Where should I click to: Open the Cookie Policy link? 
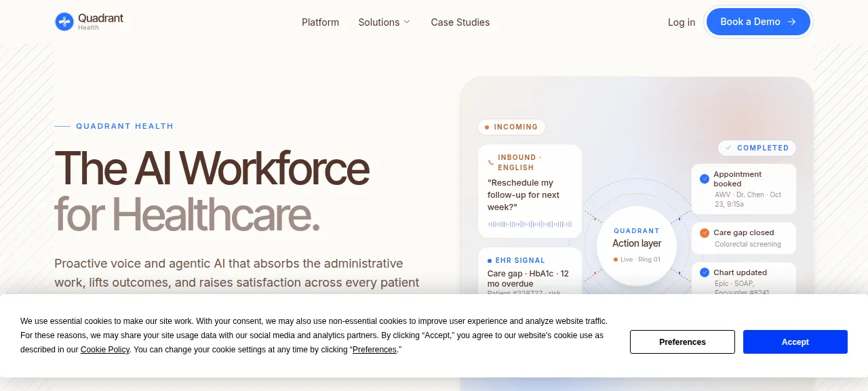(105, 350)
